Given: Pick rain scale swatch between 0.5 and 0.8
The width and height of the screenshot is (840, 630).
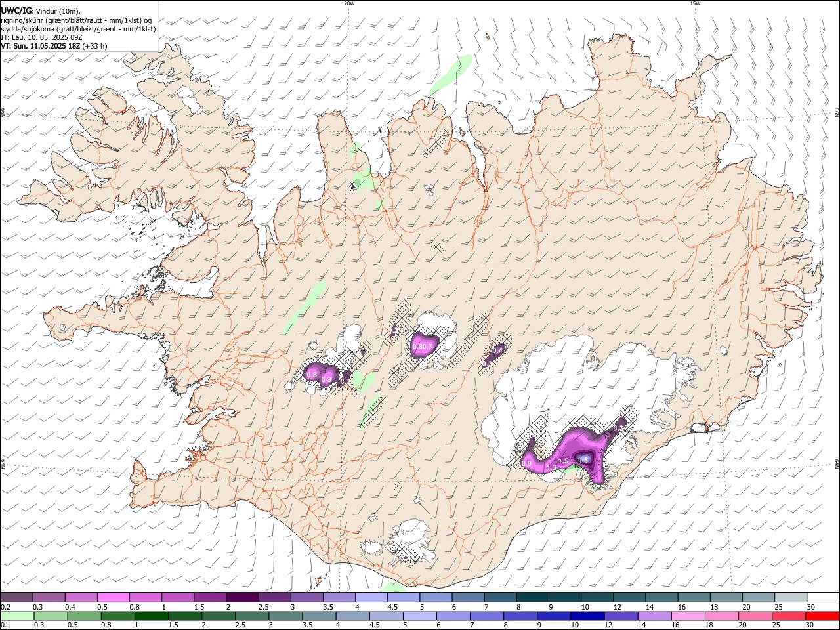Looking at the screenshot, I should tap(84, 616).
